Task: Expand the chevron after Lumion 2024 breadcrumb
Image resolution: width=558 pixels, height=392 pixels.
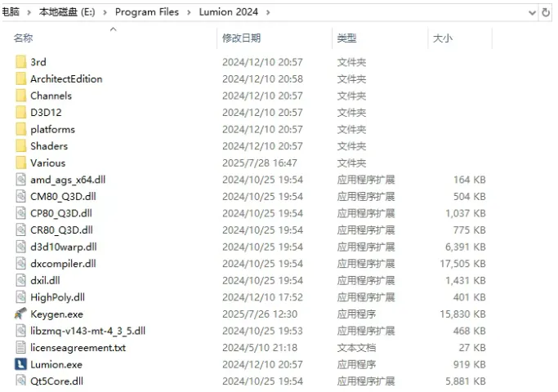Action: tap(268, 12)
